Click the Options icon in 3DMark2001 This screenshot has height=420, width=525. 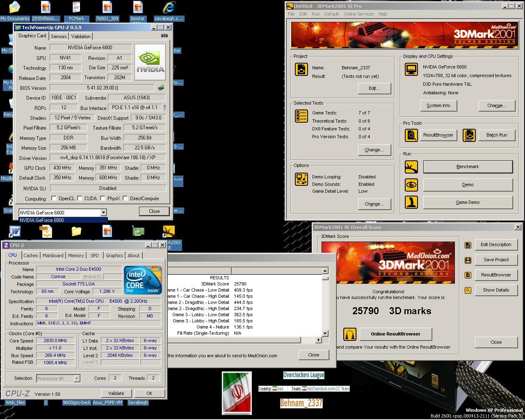tap(301, 179)
